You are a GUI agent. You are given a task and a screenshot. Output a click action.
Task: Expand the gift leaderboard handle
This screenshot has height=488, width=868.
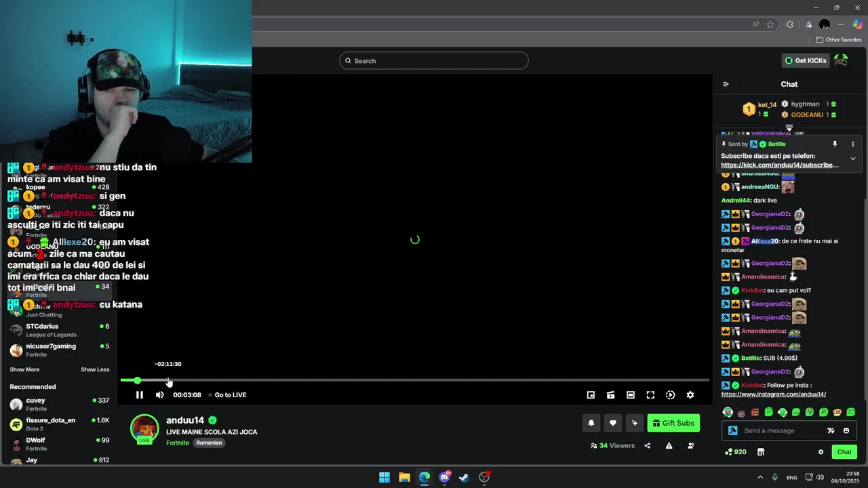pos(789,127)
